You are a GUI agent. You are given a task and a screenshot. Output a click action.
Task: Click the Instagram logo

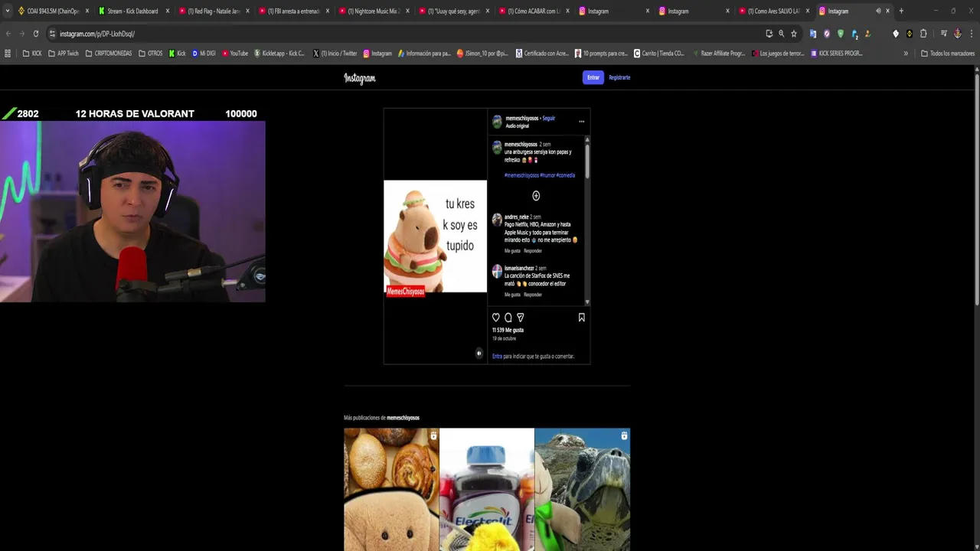pos(360,78)
